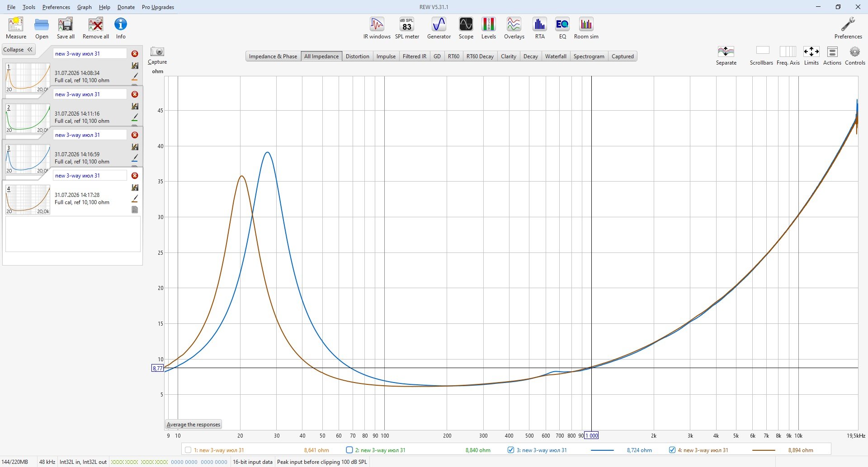Open notes icon for measurement 4
The image size is (868, 467).
tap(135, 210)
